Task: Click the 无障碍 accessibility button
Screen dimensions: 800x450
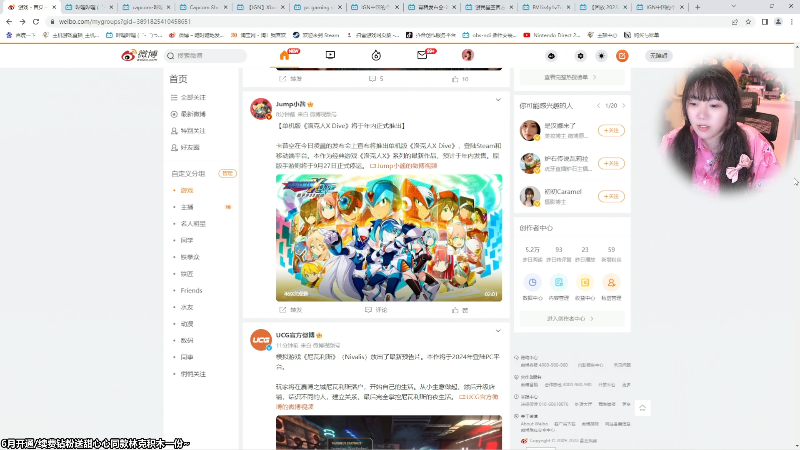Action: click(659, 56)
